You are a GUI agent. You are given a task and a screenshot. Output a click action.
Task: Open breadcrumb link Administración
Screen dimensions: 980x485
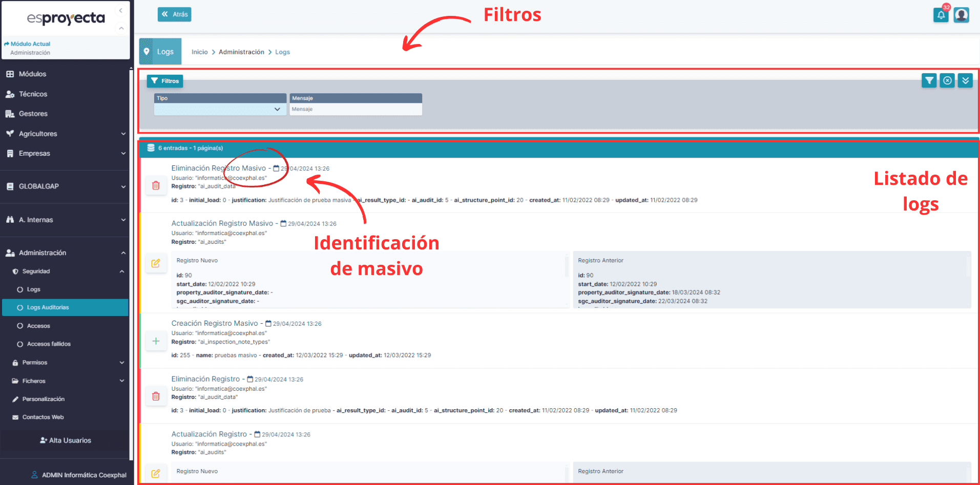click(241, 52)
